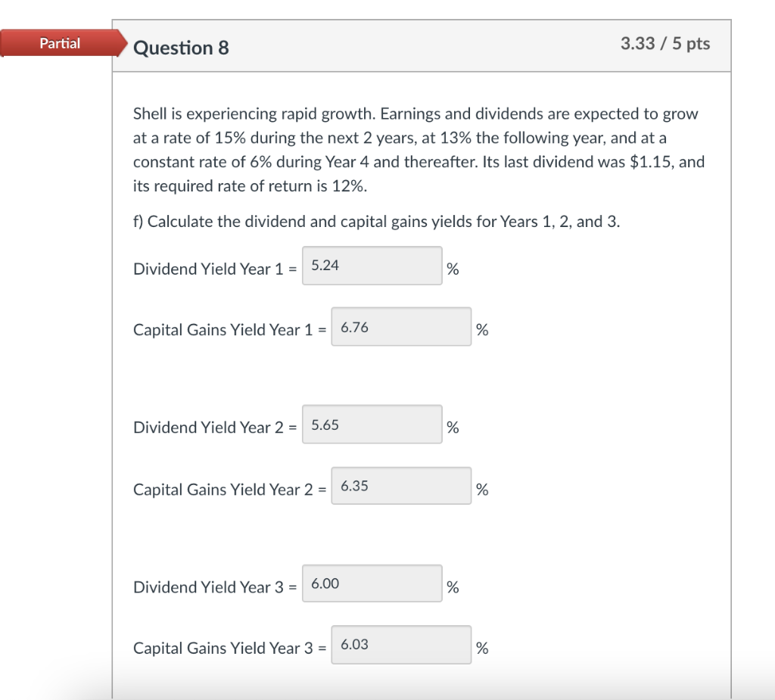The height and width of the screenshot is (700, 775).
Task: Select the Dividend Yield Year 3 input field
Action: coord(372,583)
